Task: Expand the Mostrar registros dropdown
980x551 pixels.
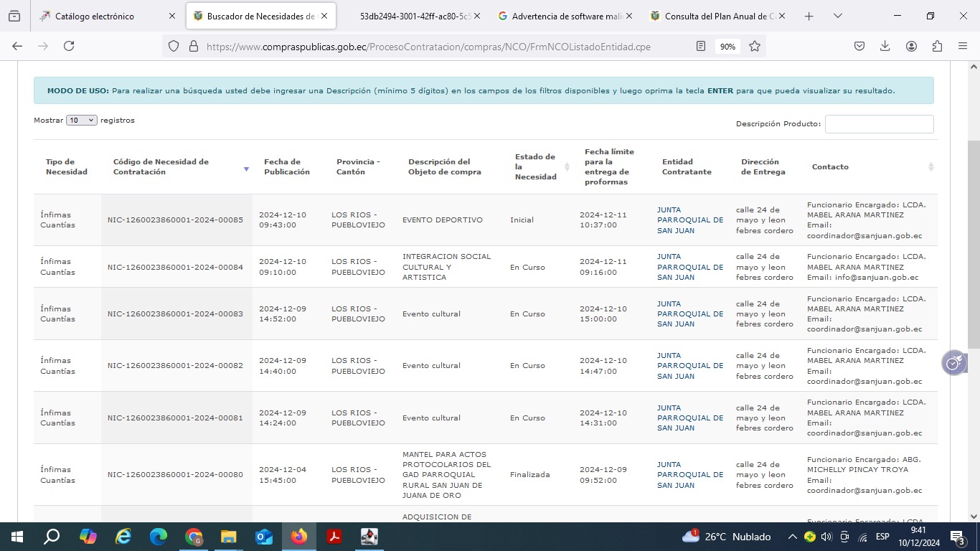Action: [x=81, y=121]
